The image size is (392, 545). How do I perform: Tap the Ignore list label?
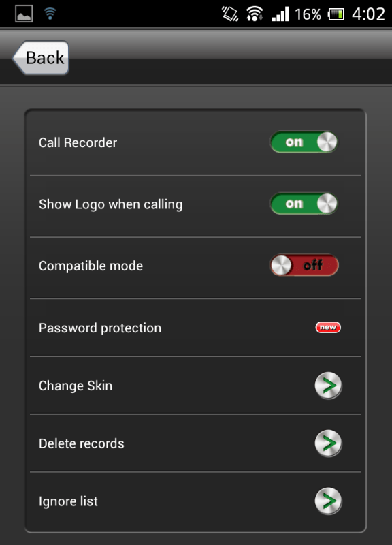pyautogui.click(x=68, y=501)
